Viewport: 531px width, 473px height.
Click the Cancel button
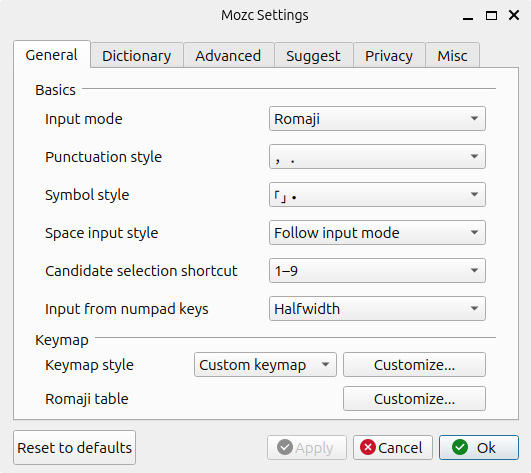point(393,448)
